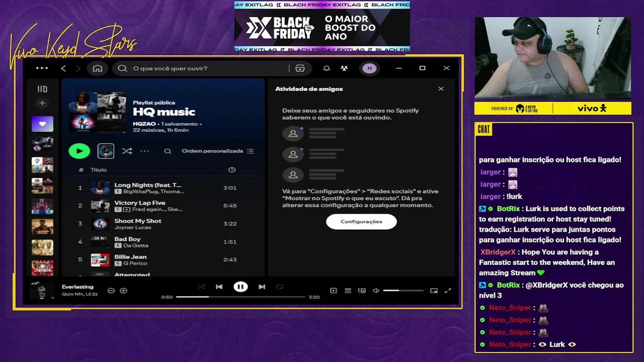The image size is (644, 362).
Task: Toggle Now Playing view
Action: pyautogui.click(x=333, y=291)
